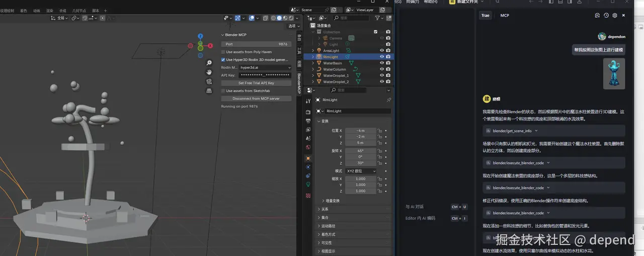Image resolution: width=644 pixels, height=256 pixels.
Task: Open the Trae chat settings gear
Action: pyautogui.click(x=614, y=16)
